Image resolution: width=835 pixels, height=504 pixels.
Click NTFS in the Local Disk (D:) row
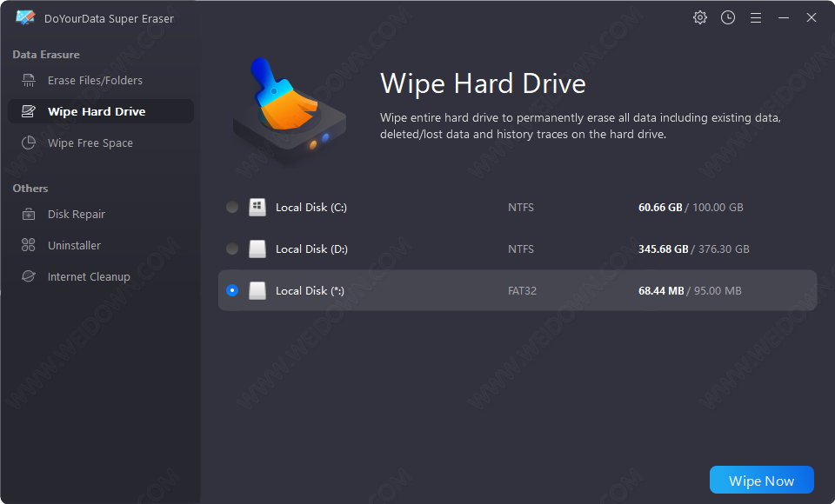click(x=521, y=249)
